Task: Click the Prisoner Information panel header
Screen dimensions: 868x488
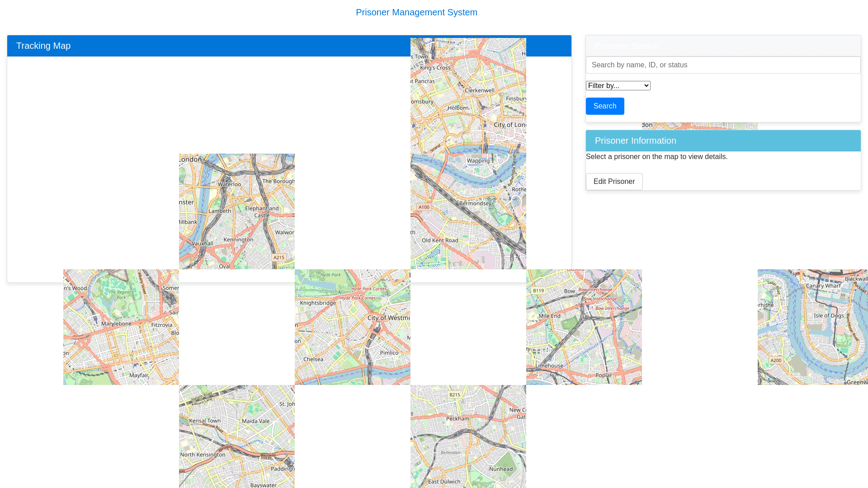Action: coord(722,141)
